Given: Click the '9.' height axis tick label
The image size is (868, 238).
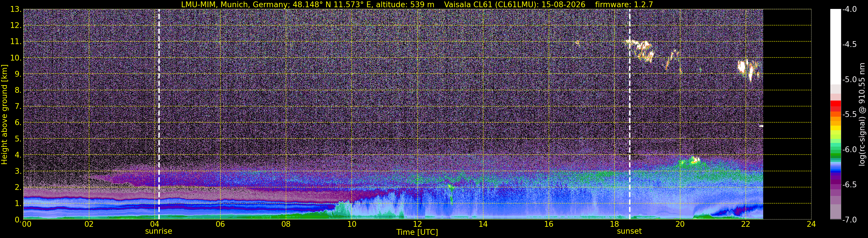Looking at the screenshot, I should [x=18, y=74].
